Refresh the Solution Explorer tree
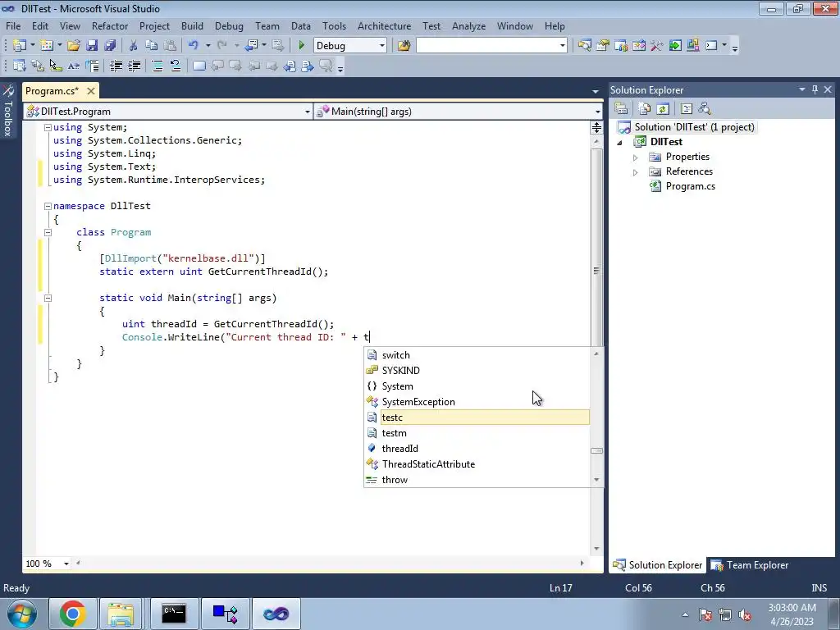Viewport: 840px width, 630px height. pyautogui.click(x=663, y=109)
